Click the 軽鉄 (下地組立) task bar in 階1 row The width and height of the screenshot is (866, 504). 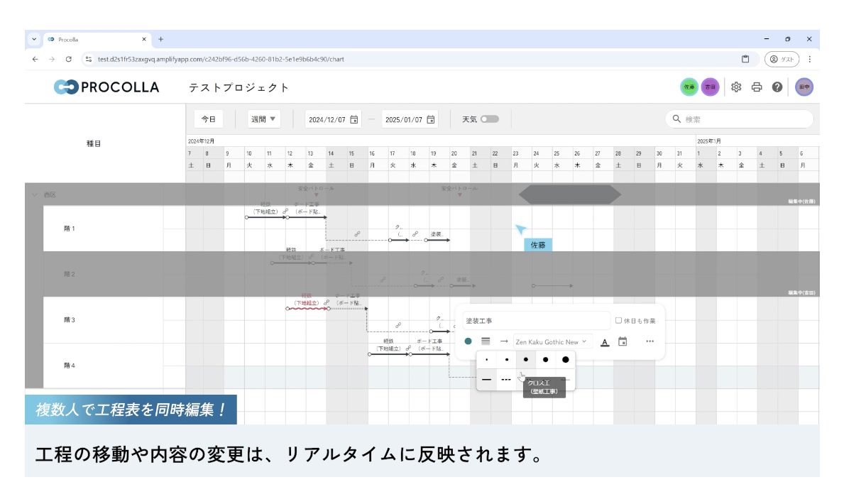pos(266,217)
